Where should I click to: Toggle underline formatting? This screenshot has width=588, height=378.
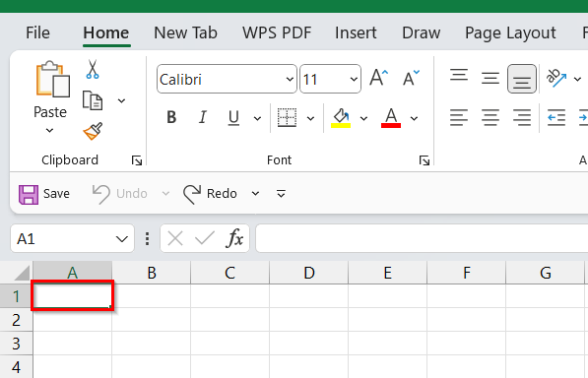pyautogui.click(x=233, y=118)
